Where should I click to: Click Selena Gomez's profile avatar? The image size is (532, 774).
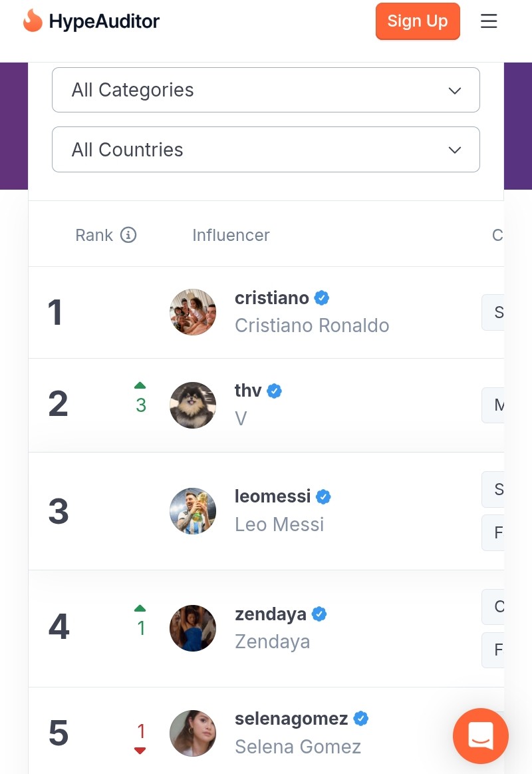pos(193,733)
